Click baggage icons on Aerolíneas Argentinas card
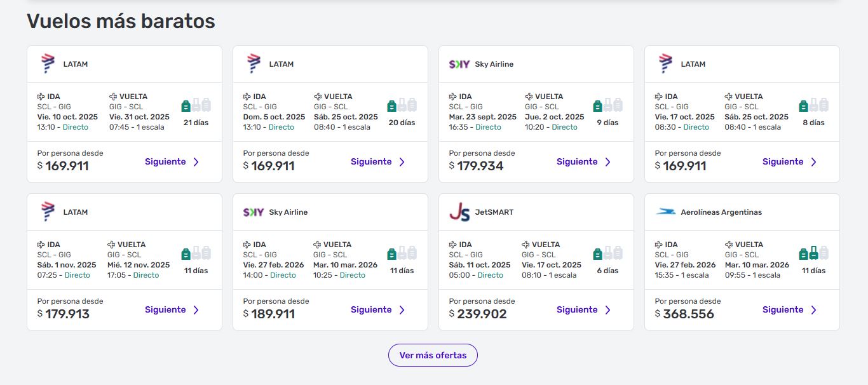Viewport: 868px width, 385px height. coord(813,253)
